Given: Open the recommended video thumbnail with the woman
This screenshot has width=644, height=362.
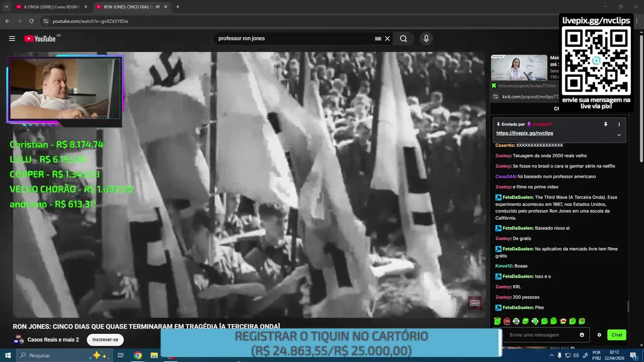Looking at the screenshot, I should 519,67.
